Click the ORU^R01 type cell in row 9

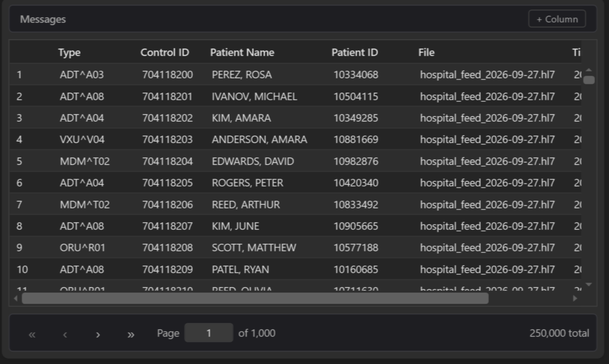click(83, 248)
